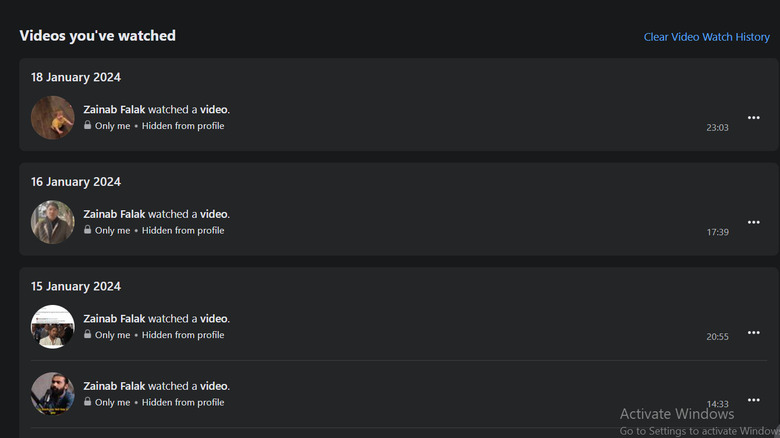Clear Video Watch History
The width and height of the screenshot is (780, 438).
[x=706, y=37]
